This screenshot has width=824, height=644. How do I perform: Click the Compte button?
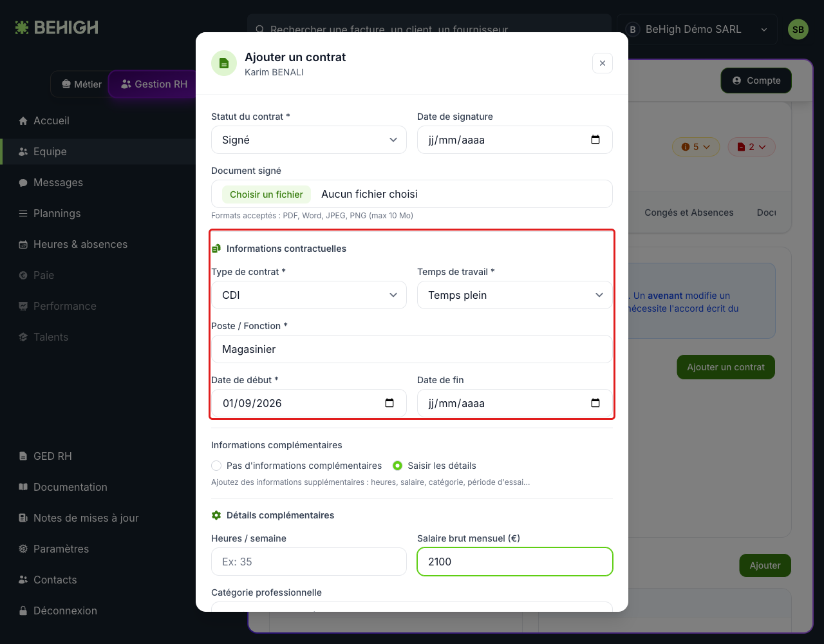click(756, 80)
